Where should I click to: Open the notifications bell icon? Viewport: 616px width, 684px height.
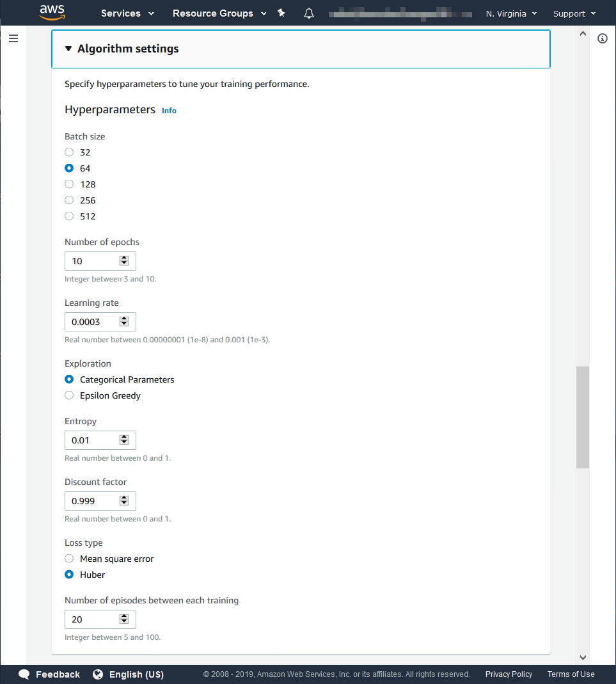point(309,13)
